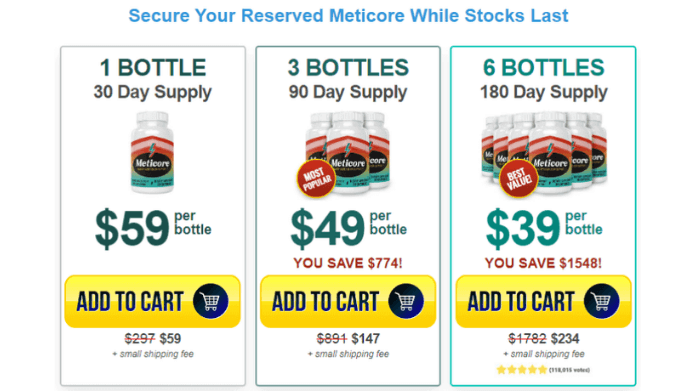Add 3 bottles to cart
The image size is (695, 391).
[x=348, y=301]
